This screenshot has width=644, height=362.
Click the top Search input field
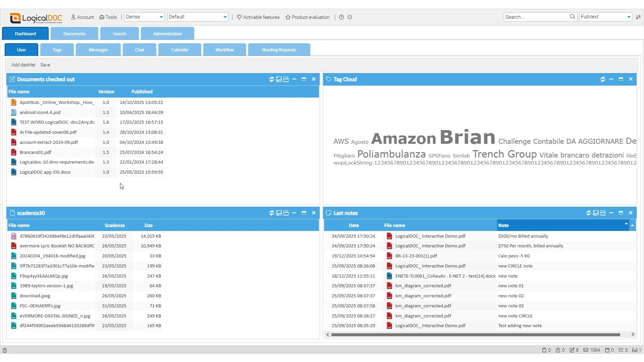click(x=537, y=17)
